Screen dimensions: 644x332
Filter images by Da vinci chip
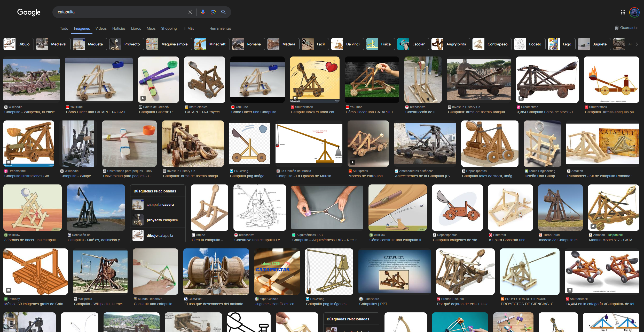pos(348,44)
